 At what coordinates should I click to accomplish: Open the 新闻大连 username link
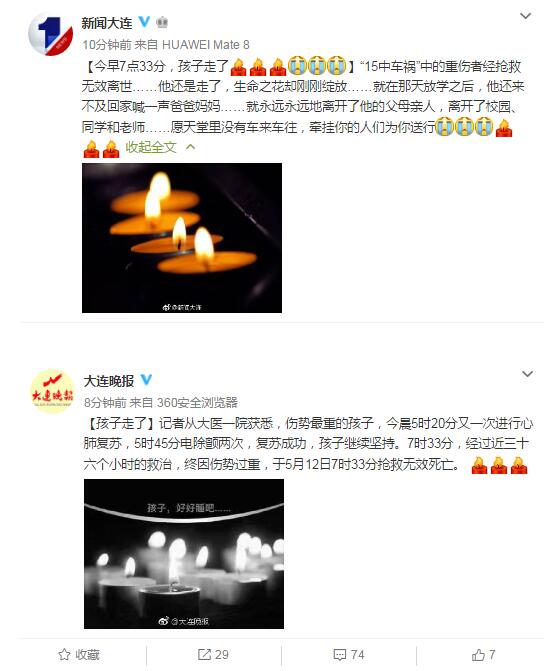coord(107,23)
